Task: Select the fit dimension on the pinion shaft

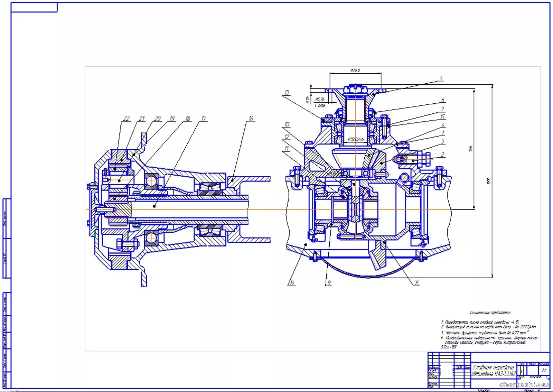Action: click(x=356, y=139)
